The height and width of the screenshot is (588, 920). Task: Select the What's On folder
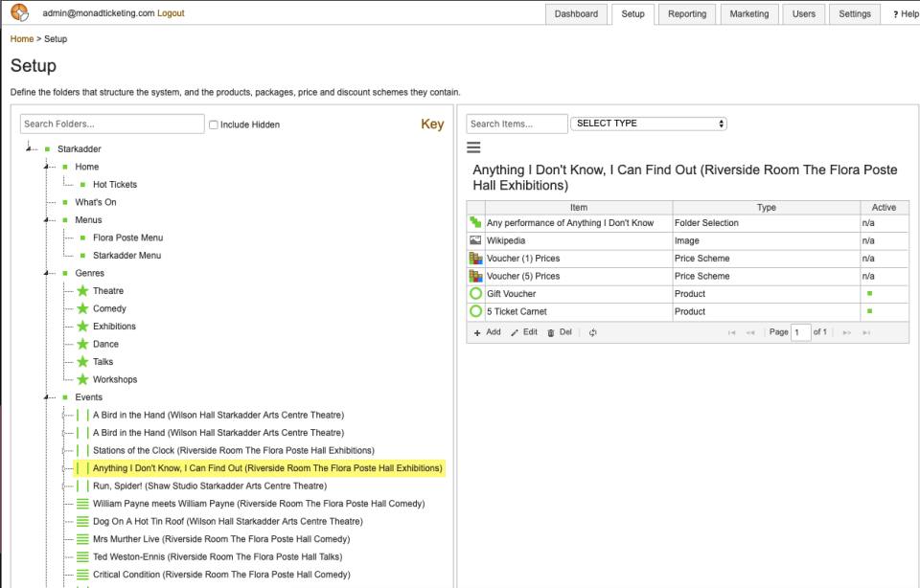tap(96, 202)
